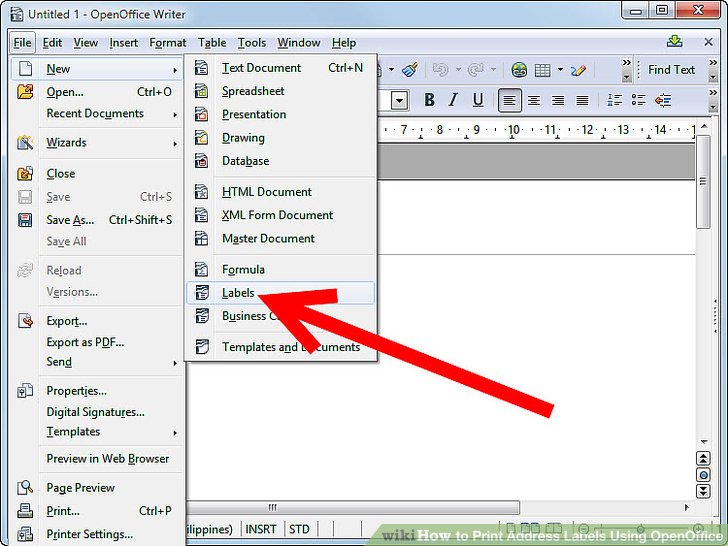Choose Text Document from New submenu

pyautogui.click(x=280, y=68)
